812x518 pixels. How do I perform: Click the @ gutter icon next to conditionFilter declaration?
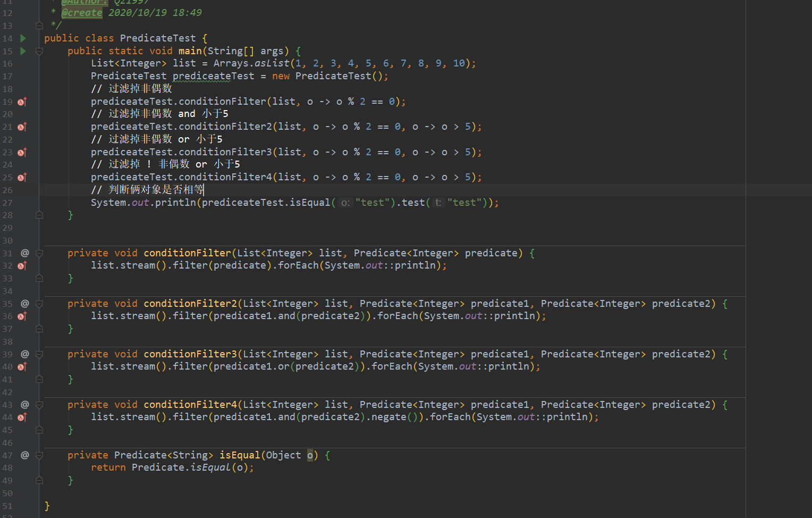click(24, 253)
